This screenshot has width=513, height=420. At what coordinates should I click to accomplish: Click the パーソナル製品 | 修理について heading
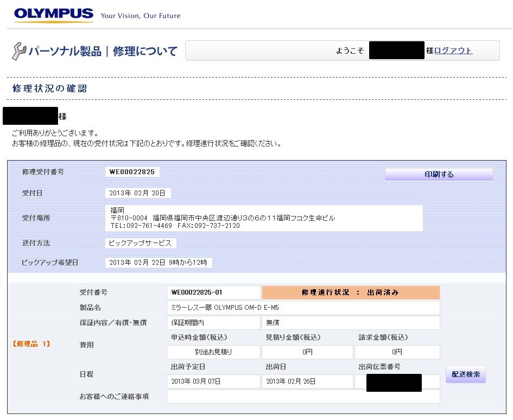point(103,51)
